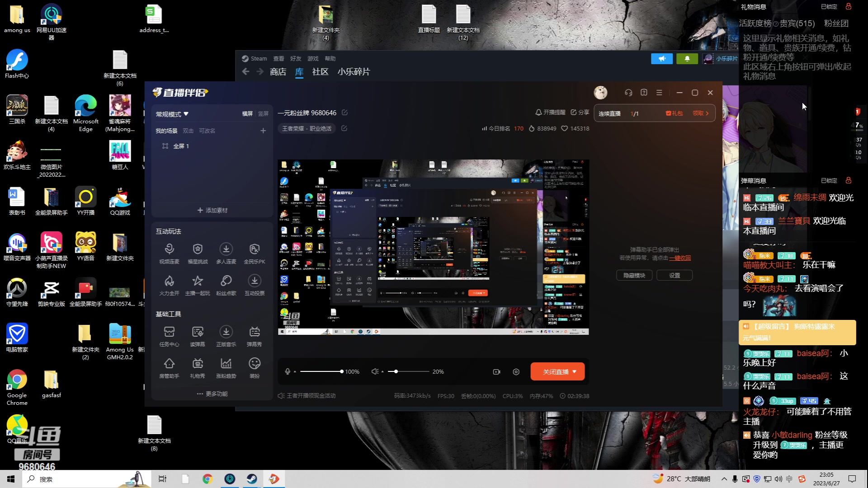
Task: Share the stream via 分享
Action: (580, 112)
